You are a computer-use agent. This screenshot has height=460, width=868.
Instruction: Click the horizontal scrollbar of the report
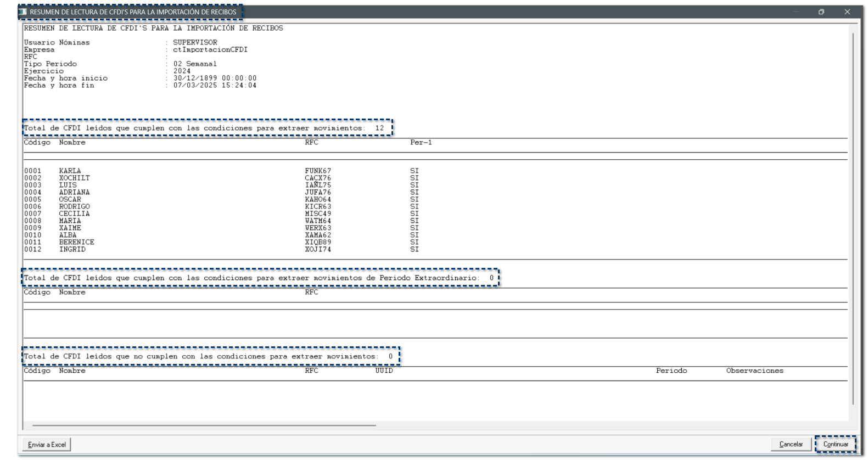coord(204,425)
